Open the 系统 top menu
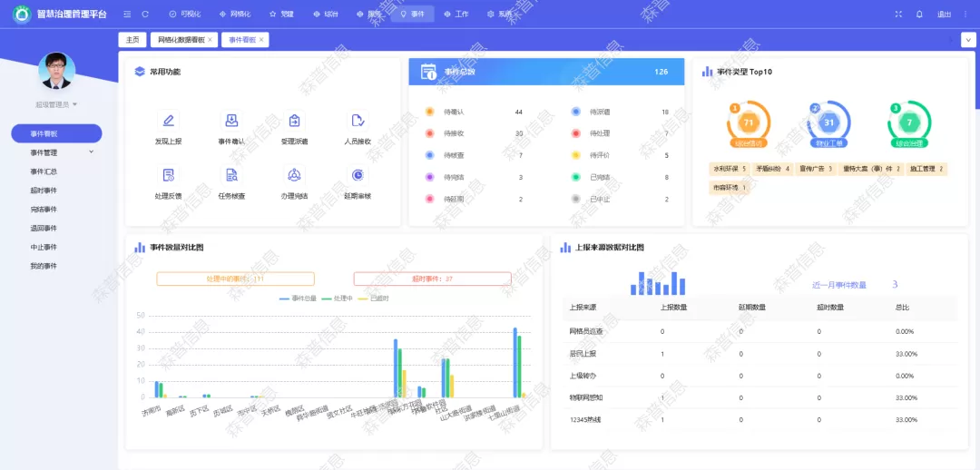 pyautogui.click(x=499, y=14)
